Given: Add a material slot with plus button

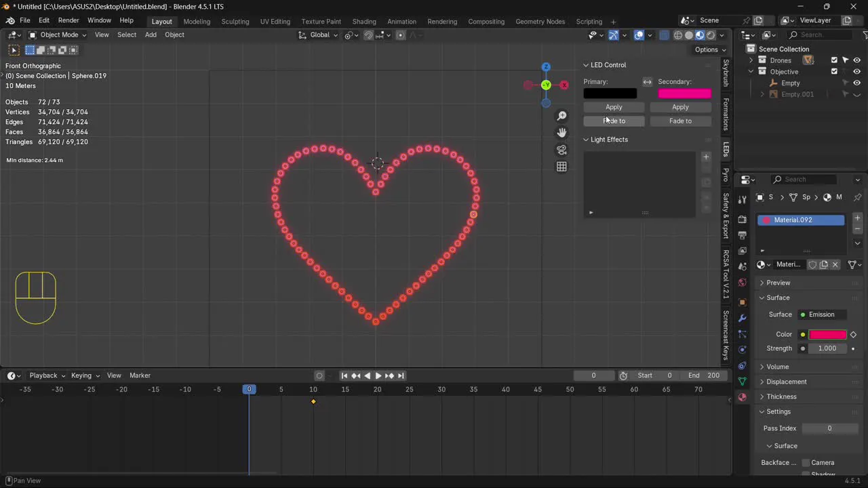Looking at the screenshot, I should tap(857, 218).
